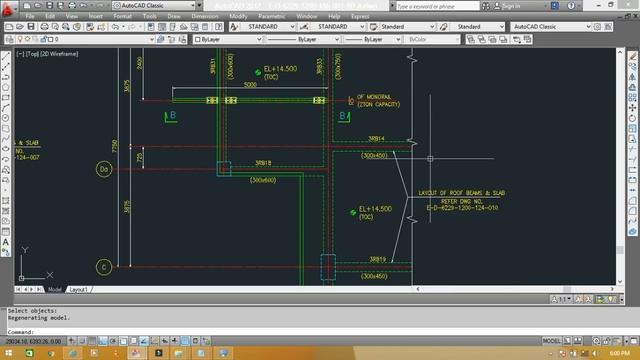
Task: Open the dimension style STANDARD dropdown
Action: click(x=338, y=27)
